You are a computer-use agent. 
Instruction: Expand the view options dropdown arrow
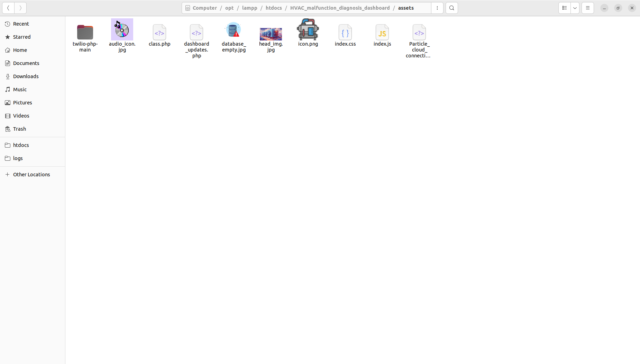pyautogui.click(x=575, y=8)
